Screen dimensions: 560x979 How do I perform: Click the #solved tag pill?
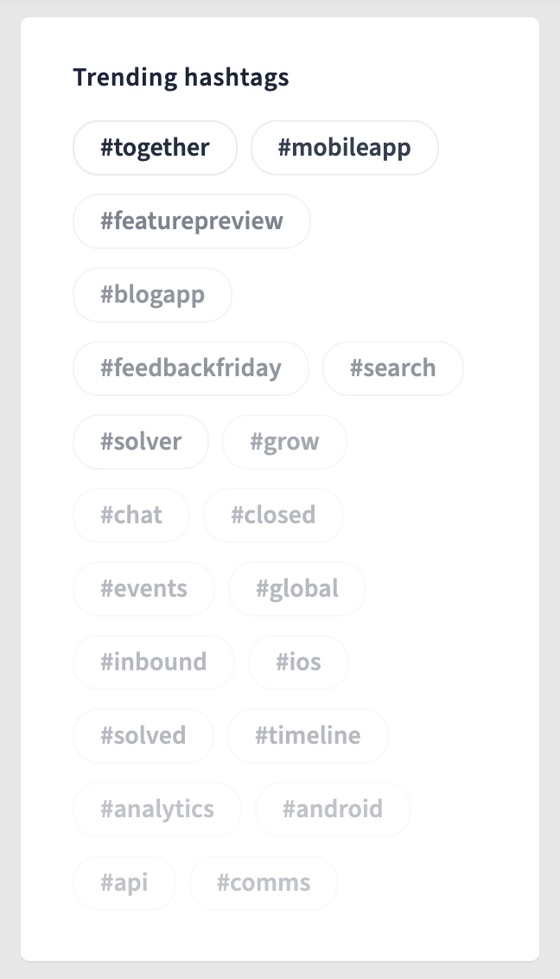pos(143,735)
